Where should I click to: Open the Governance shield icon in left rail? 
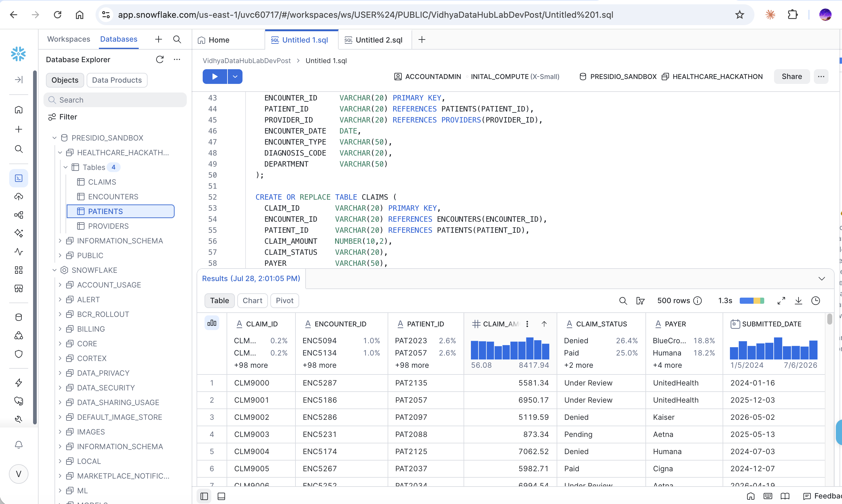tap(19, 354)
